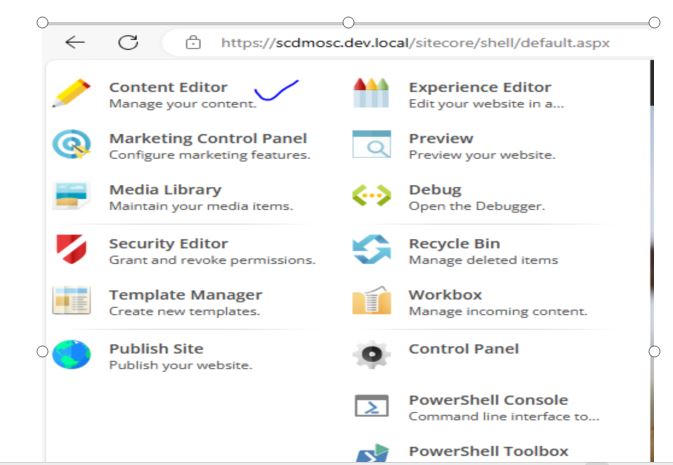Viewport: 673px width, 465px height.
Task: Reload the page with refresh icon
Action: coord(128,42)
